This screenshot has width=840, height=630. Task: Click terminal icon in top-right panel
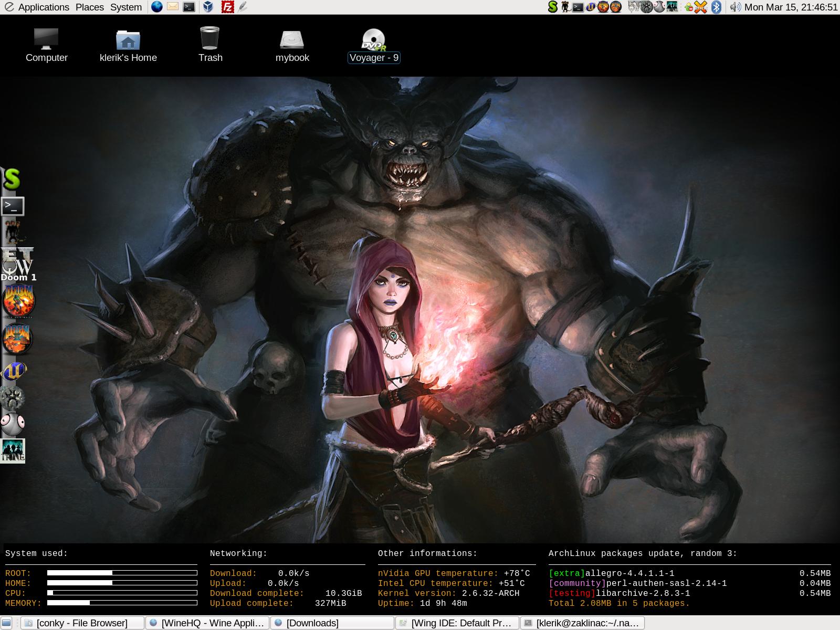578,7
